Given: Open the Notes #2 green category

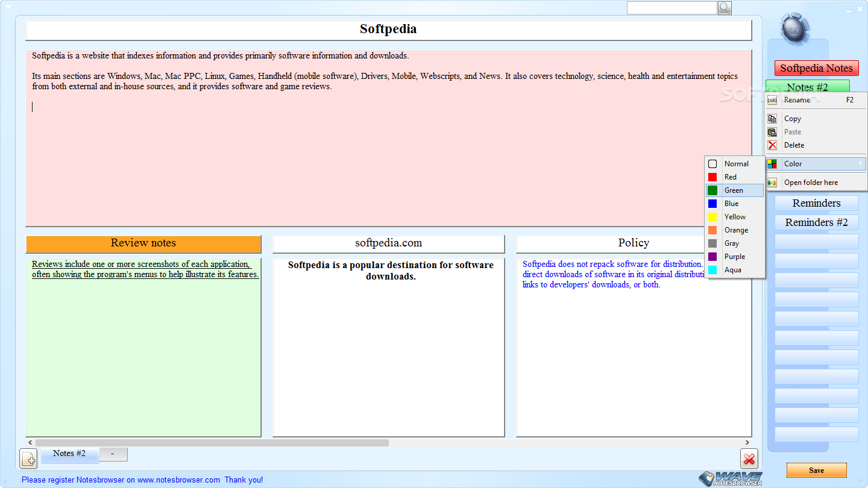Looking at the screenshot, I should [x=807, y=87].
